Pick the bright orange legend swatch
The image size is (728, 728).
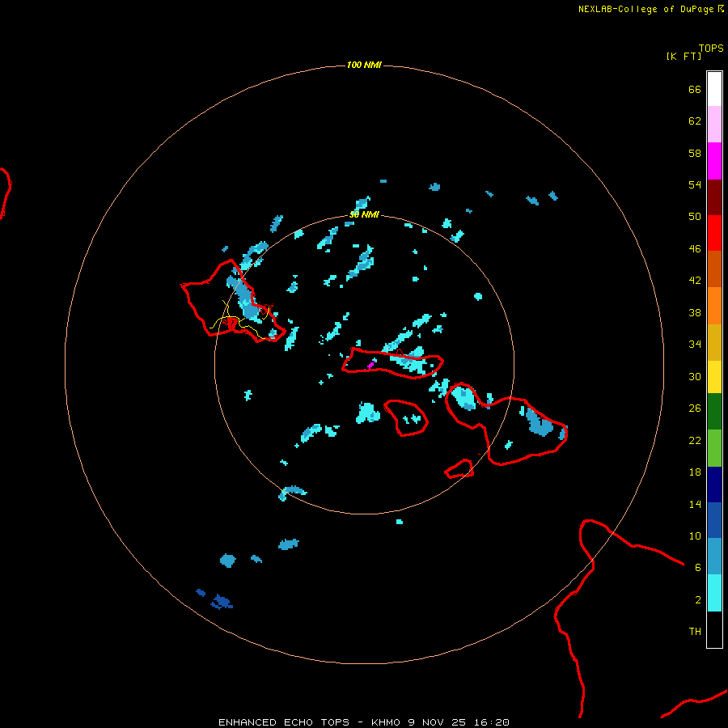(714, 306)
